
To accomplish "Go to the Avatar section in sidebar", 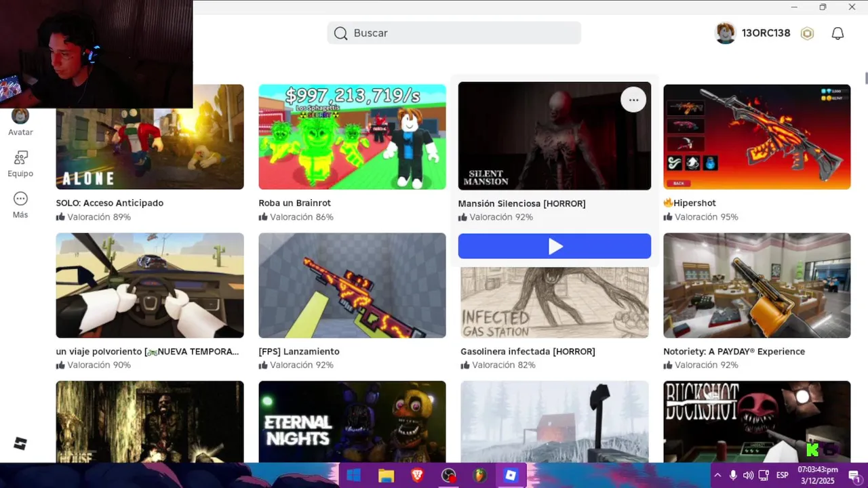I will 20,121.
